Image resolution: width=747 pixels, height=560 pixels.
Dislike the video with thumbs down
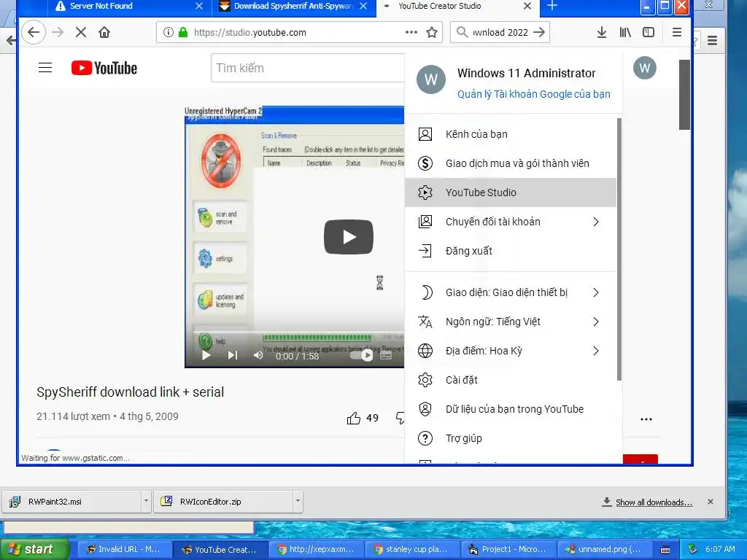[400, 418]
